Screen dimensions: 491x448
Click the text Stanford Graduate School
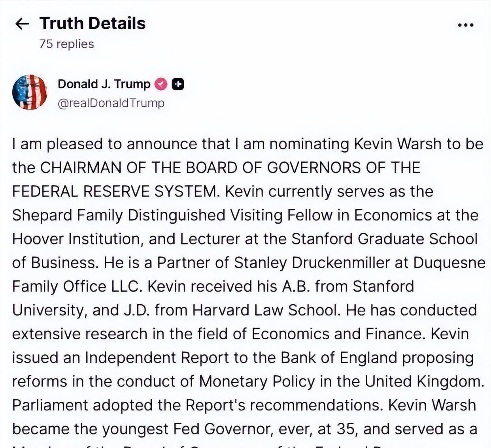tap(384, 239)
